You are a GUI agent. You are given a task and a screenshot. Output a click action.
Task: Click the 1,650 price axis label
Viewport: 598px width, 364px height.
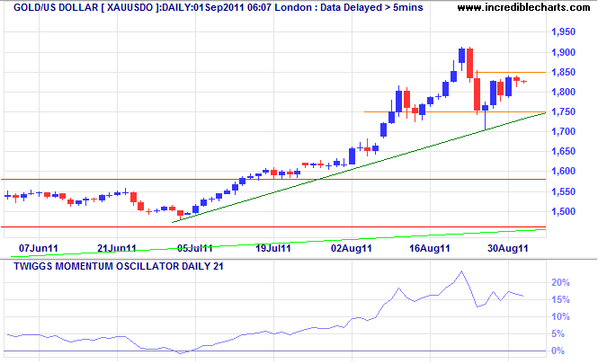coord(563,151)
